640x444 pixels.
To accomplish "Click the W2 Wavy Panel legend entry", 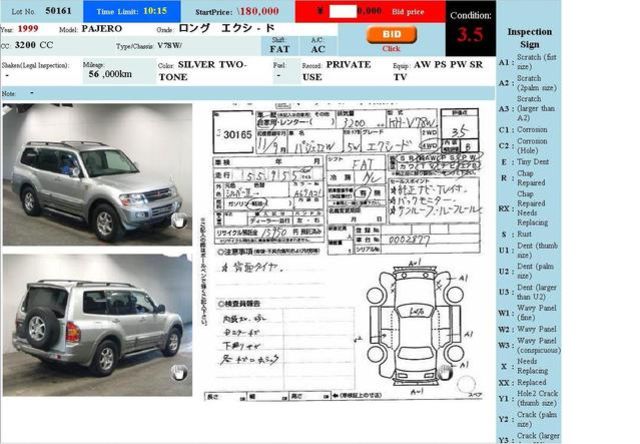I will (x=527, y=329).
